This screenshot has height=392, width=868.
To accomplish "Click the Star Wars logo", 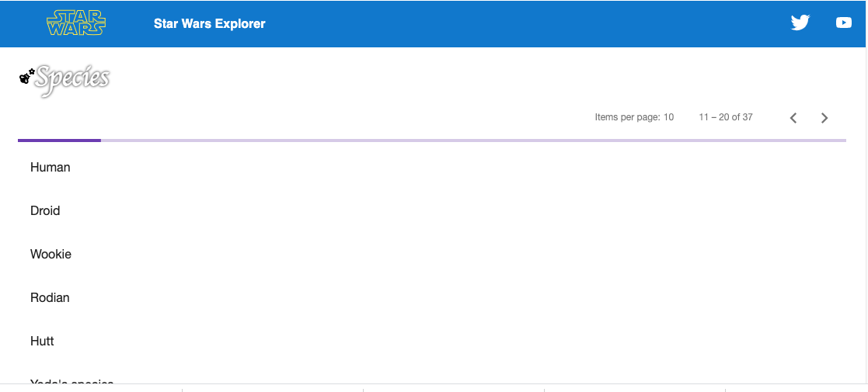I will click(x=76, y=24).
